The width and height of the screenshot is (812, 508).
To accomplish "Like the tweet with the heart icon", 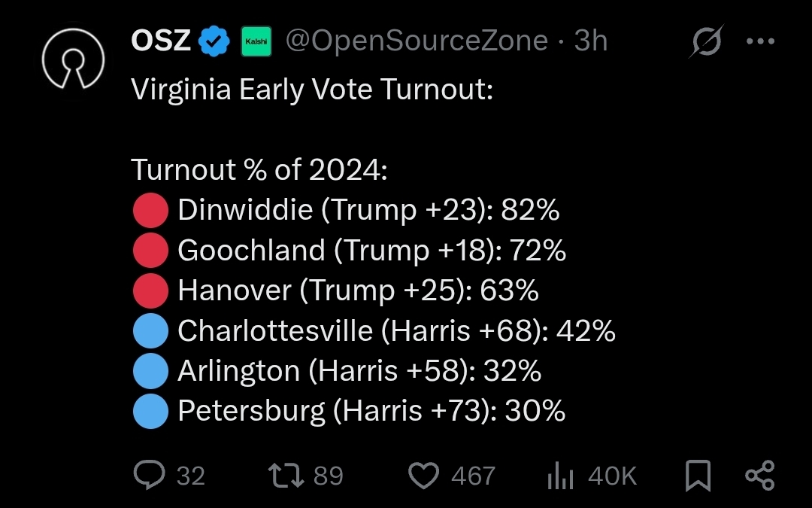I will pyautogui.click(x=423, y=476).
